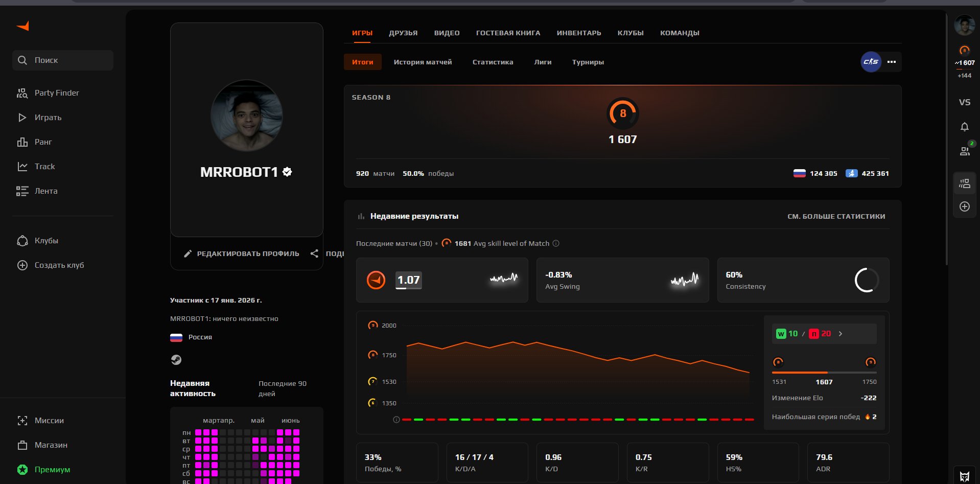Click the Россия country flag in profile
This screenshot has height=484, width=980.
tap(176, 337)
